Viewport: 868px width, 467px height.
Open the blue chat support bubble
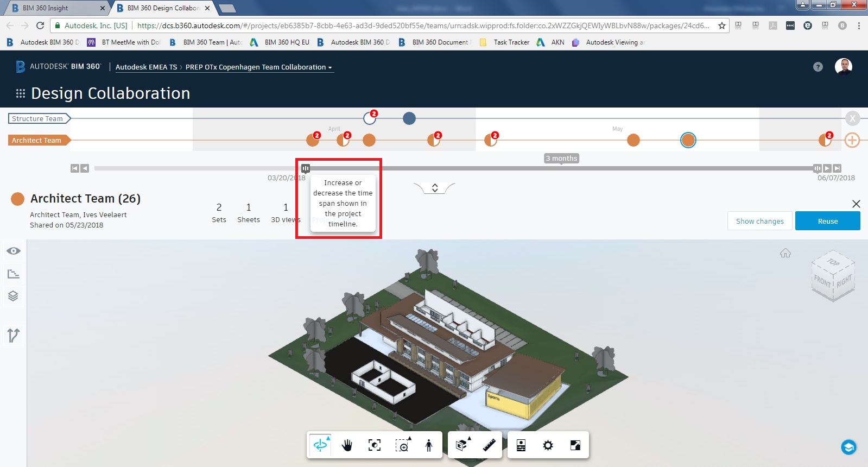click(848, 447)
